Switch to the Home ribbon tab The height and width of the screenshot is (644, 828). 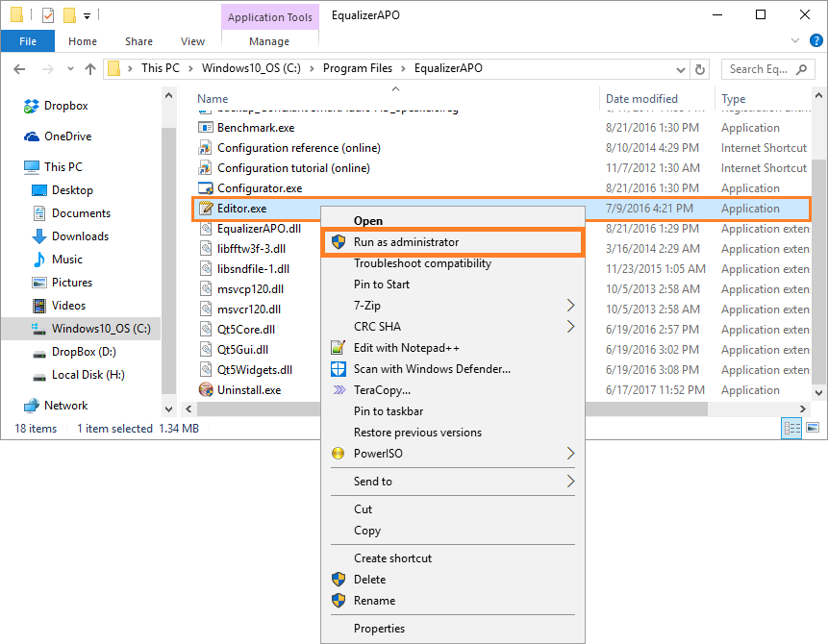point(83,41)
